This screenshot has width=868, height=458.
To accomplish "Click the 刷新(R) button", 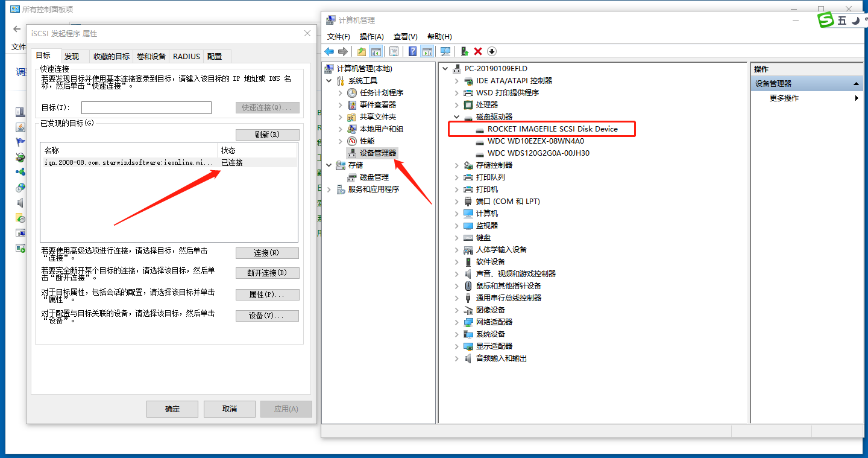I will click(x=267, y=135).
